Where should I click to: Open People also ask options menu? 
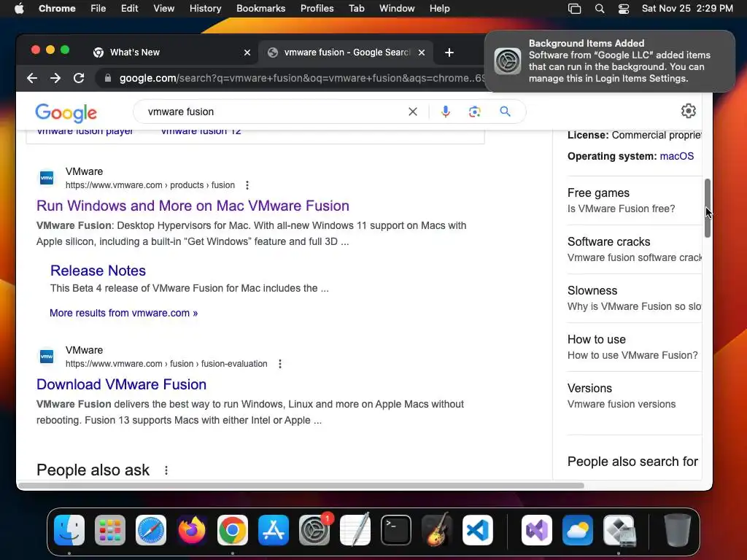click(166, 470)
